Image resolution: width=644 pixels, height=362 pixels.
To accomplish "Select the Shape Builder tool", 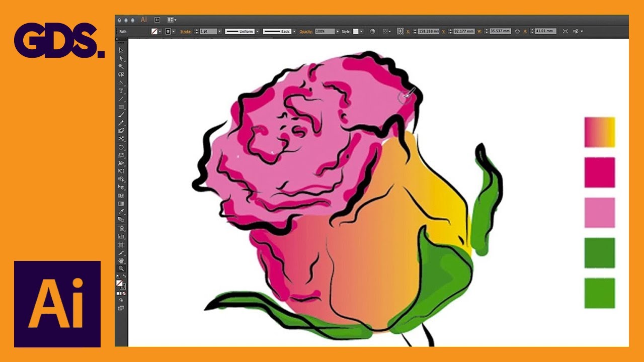I will coord(121,179).
